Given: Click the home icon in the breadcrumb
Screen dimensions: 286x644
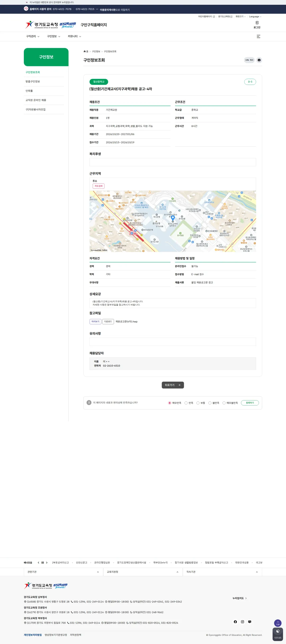Looking at the screenshot, I should [85, 51].
